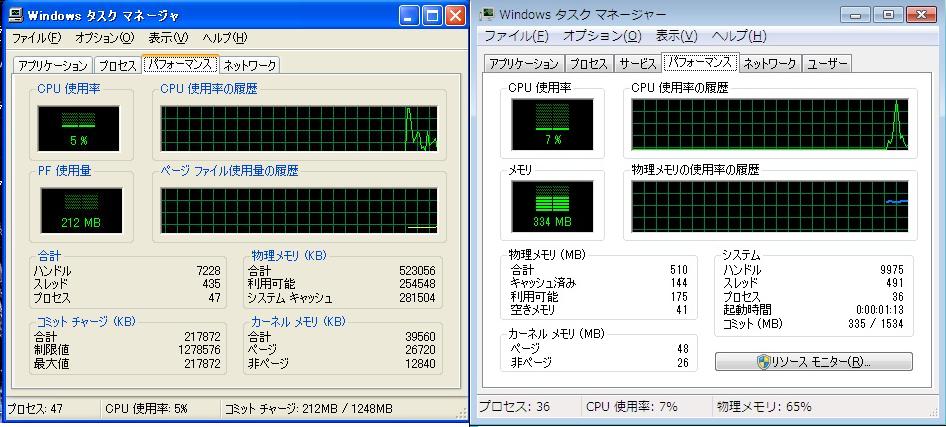The height and width of the screenshot is (427, 946).
Task: Click PF usage gauge showing 212 MB
Action: tap(81, 210)
